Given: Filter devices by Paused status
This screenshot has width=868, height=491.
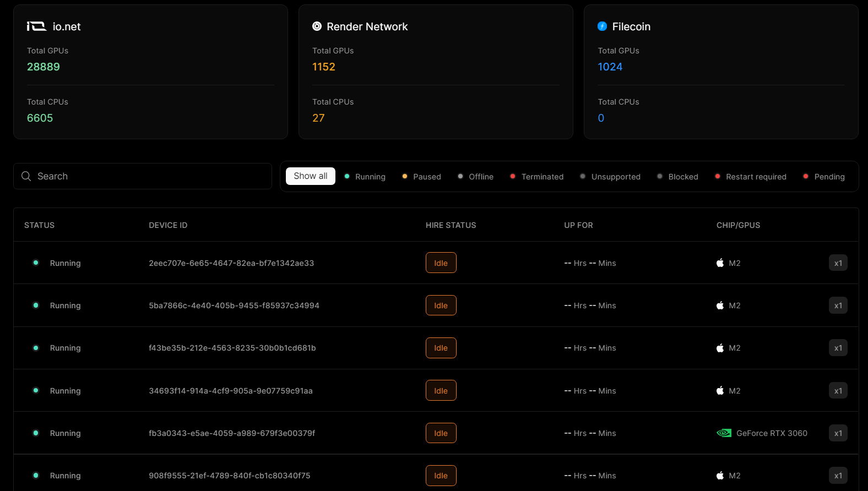Looking at the screenshot, I should click(422, 177).
